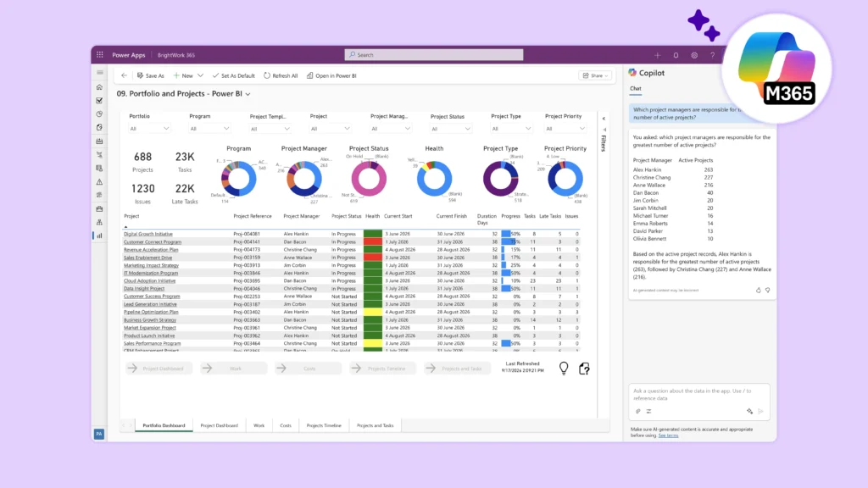
Task: Click the help document icon beside the lightbulb
Action: tap(584, 369)
